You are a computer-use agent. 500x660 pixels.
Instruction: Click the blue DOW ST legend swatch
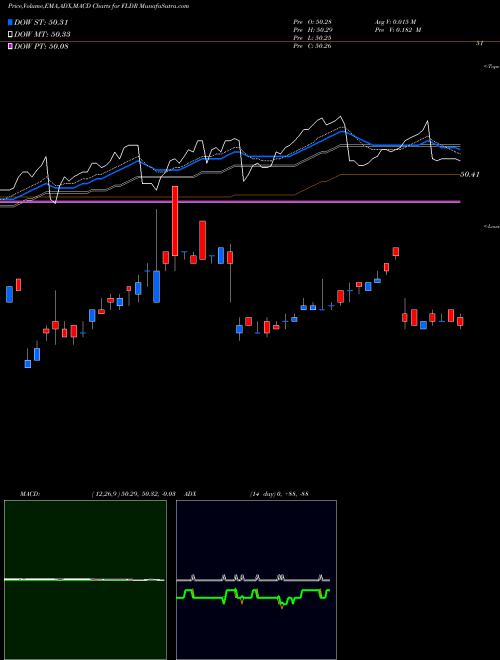[11, 23]
